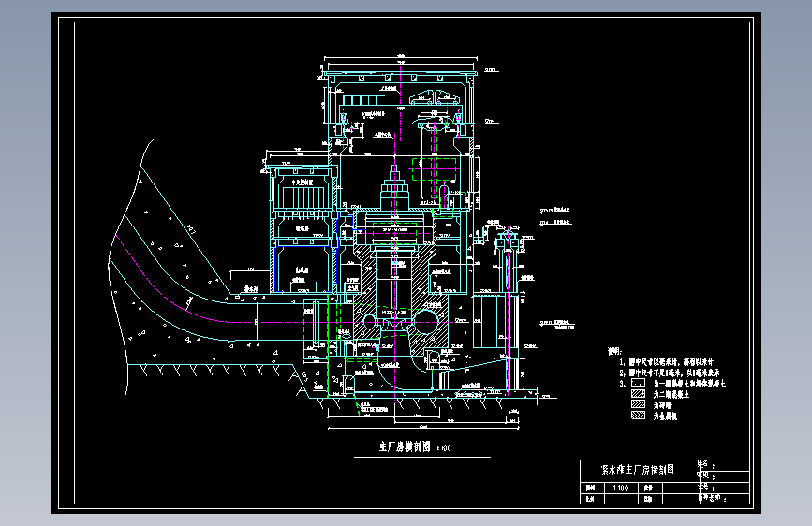Image resolution: width=812 pixels, height=526 pixels.
Task: Select note line 1 under 说明
Action: click(x=666, y=362)
